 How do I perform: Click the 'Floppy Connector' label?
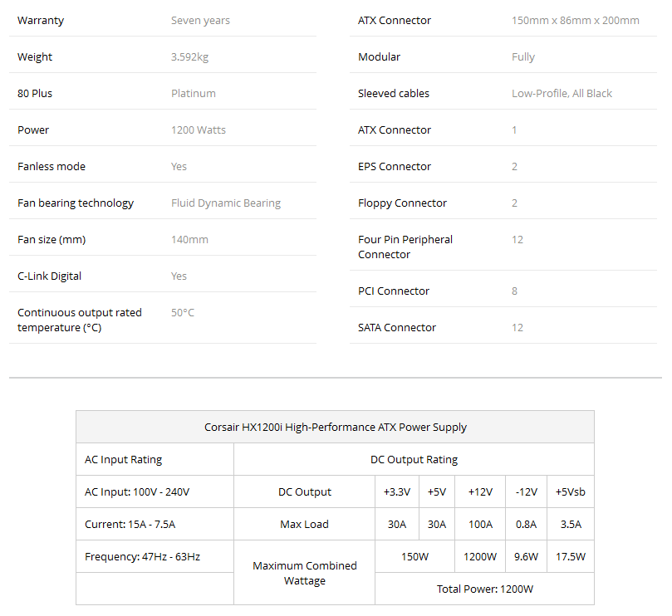(402, 203)
